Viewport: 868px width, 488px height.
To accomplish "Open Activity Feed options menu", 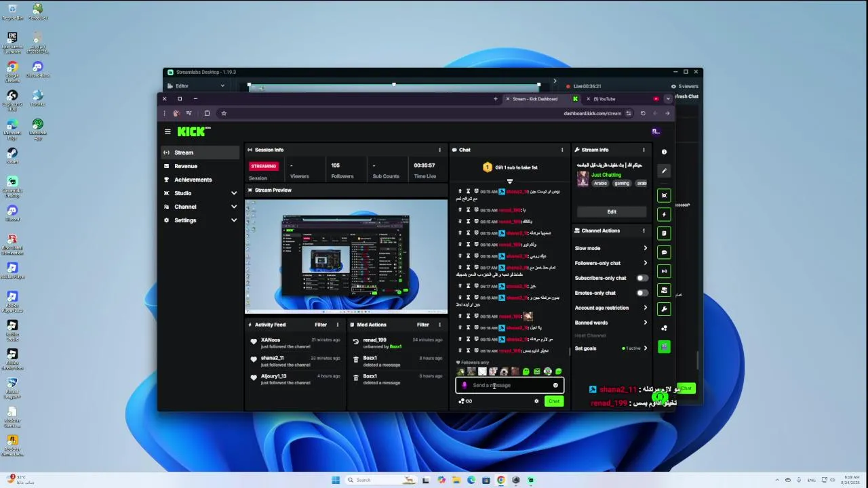I will pos(337,325).
